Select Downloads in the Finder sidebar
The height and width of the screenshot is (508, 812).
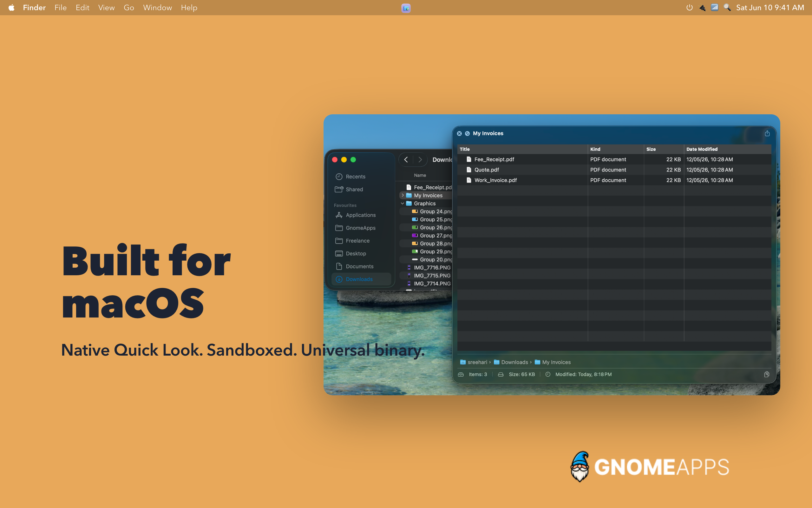coord(361,279)
